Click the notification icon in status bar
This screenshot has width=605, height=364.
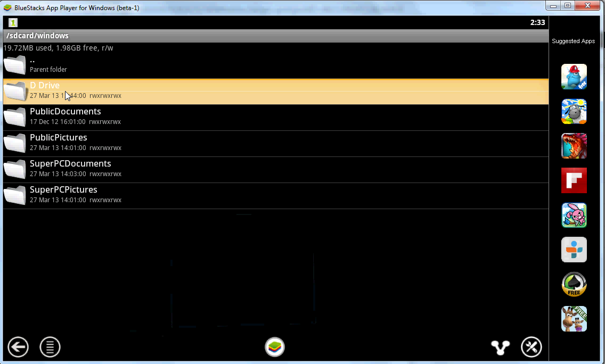pos(13,22)
